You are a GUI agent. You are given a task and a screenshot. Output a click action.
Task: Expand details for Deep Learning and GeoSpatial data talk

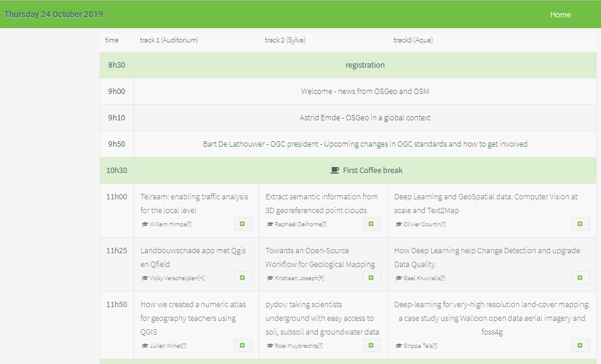point(580,224)
